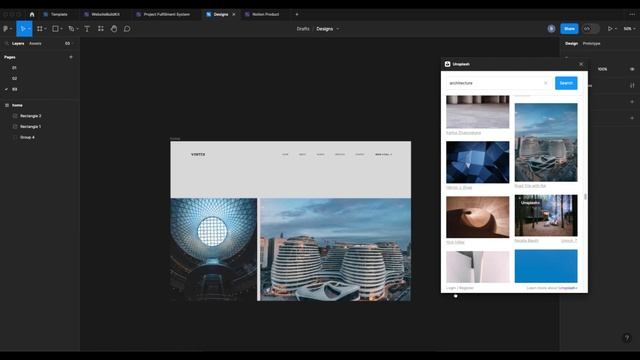Image resolution: width=640 pixels, height=360 pixels.
Task: Select the Design tab
Action: click(571, 43)
